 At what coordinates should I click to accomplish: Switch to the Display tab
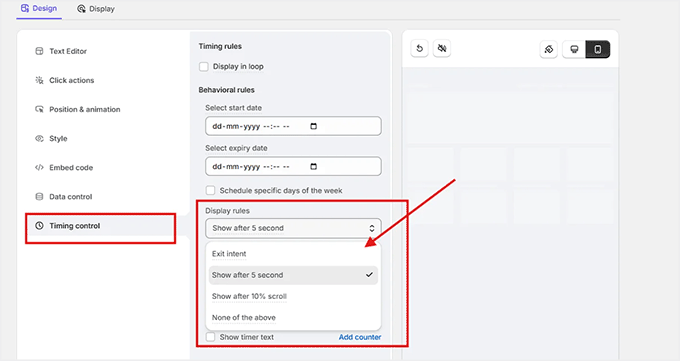click(x=96, y=9)
